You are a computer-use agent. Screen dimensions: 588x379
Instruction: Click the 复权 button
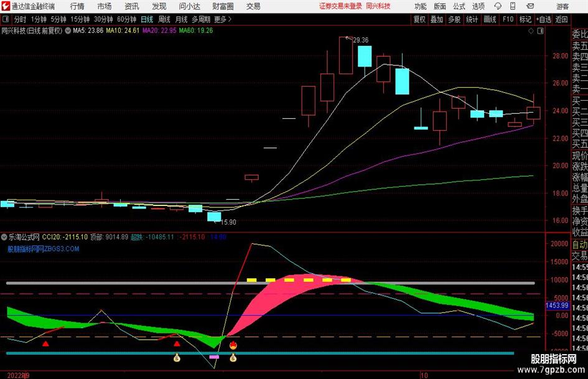click(419, 19)
